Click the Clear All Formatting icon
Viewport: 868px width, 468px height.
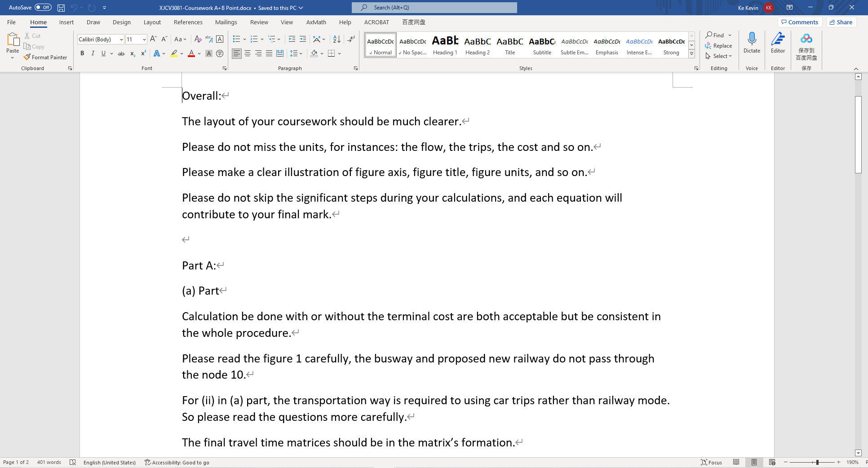198,40
